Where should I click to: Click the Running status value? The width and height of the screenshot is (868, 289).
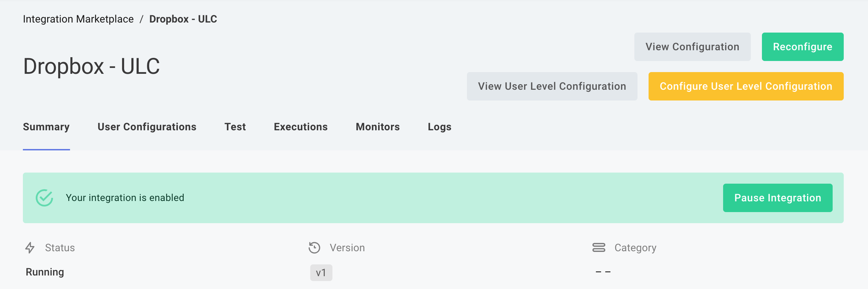coord(45,272)
